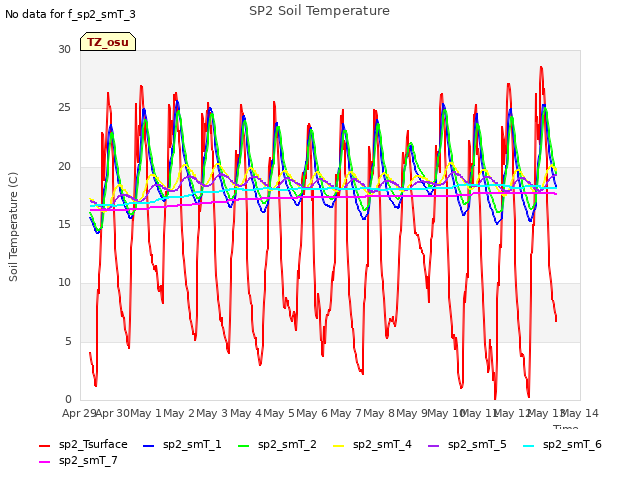
Task: Toggle the sp2_smT_4 legend entry
Action: pyautogui.click(x=372, y=444)
